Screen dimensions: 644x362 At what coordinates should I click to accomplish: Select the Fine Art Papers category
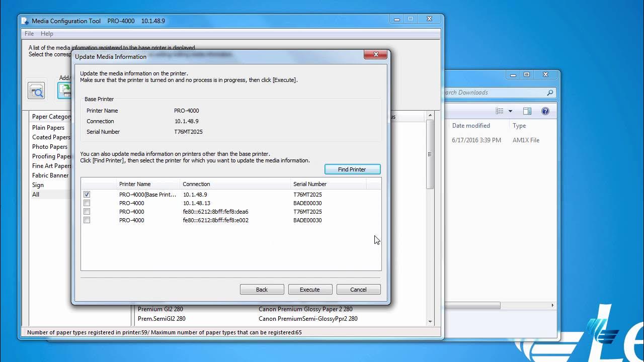51,166
